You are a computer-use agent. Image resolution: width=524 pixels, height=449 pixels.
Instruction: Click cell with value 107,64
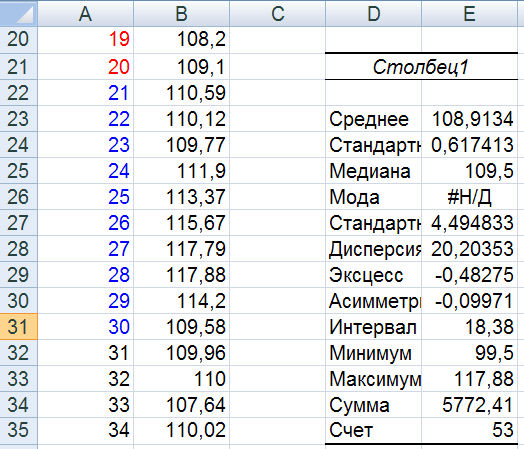[x=181, y=405]
